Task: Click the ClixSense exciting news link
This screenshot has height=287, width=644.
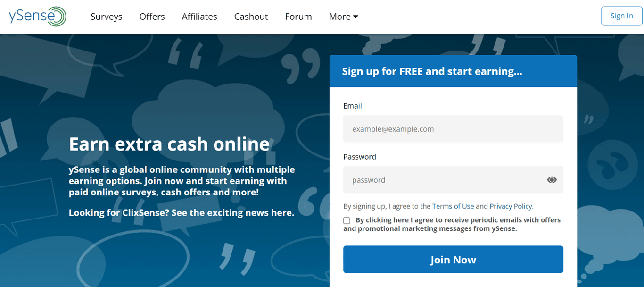Action: [x=182, y=213]
